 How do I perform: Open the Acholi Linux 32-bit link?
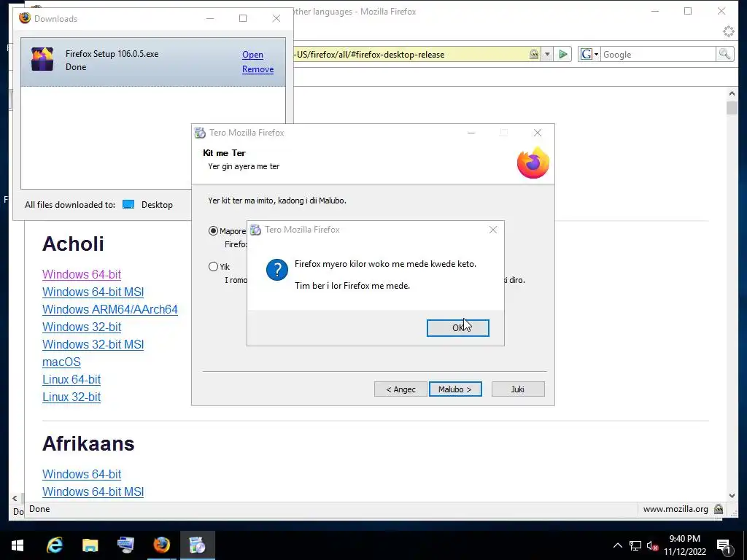pyautogui.click(x=71, y=397)
